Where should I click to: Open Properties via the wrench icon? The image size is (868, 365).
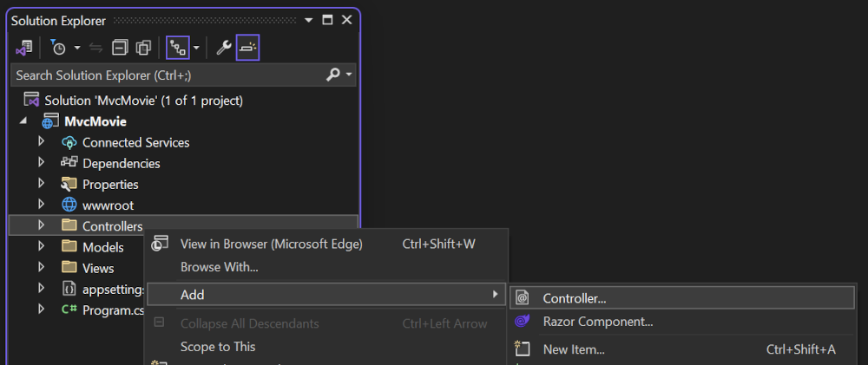point(224,47)
